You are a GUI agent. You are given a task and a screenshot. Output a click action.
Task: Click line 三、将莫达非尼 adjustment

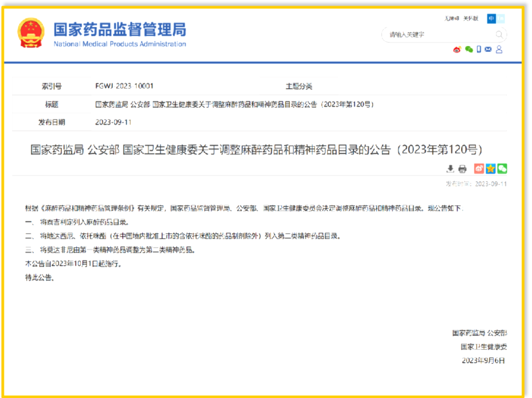110,250
